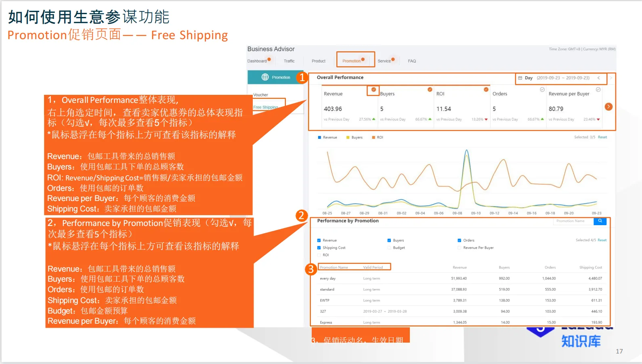Toggle the Buyers metric card checkmark
This screenshot has height=364, width=642.
pos(430,90)
